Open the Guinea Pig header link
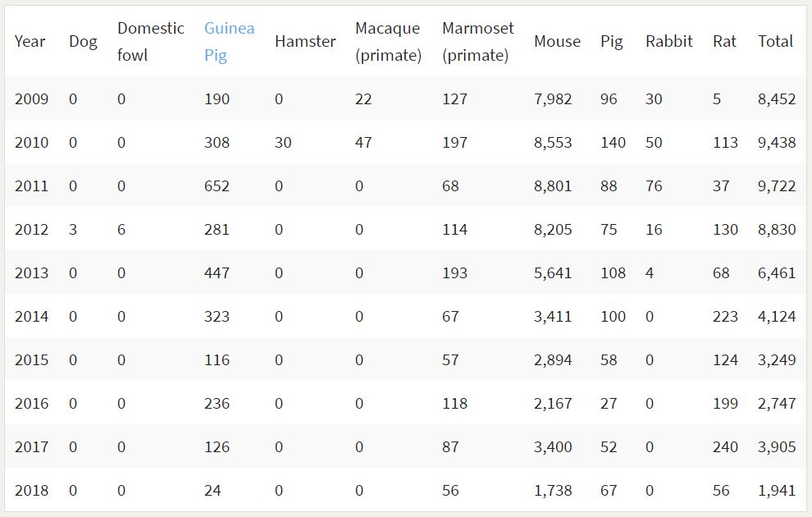The width and height of the screenshot is (812, 517). pos(229,42)
